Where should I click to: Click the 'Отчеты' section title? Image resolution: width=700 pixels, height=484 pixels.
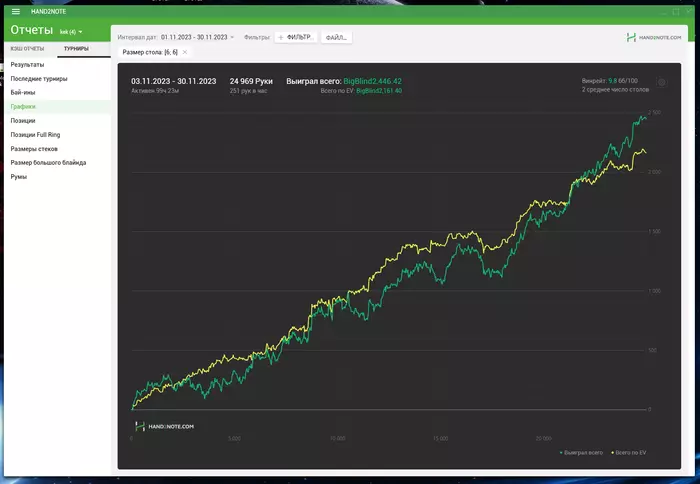coord(32,30)
